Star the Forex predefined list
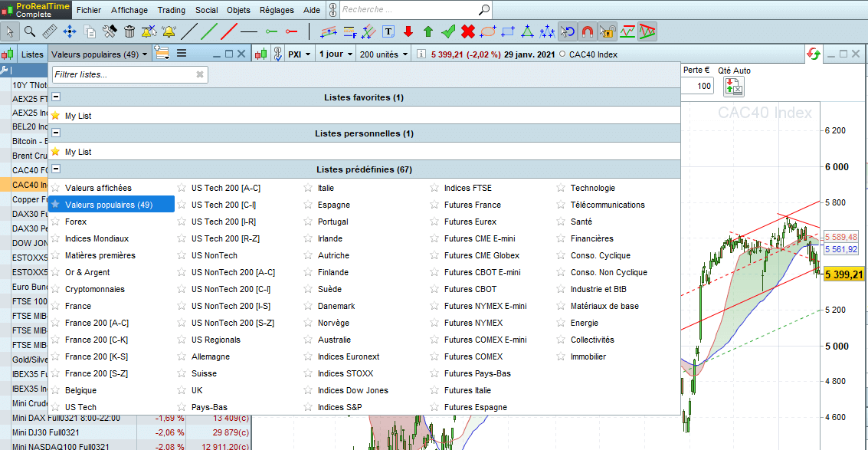This screenshot has width=868, height=450. pyautogui.click(x=55, y=222)
